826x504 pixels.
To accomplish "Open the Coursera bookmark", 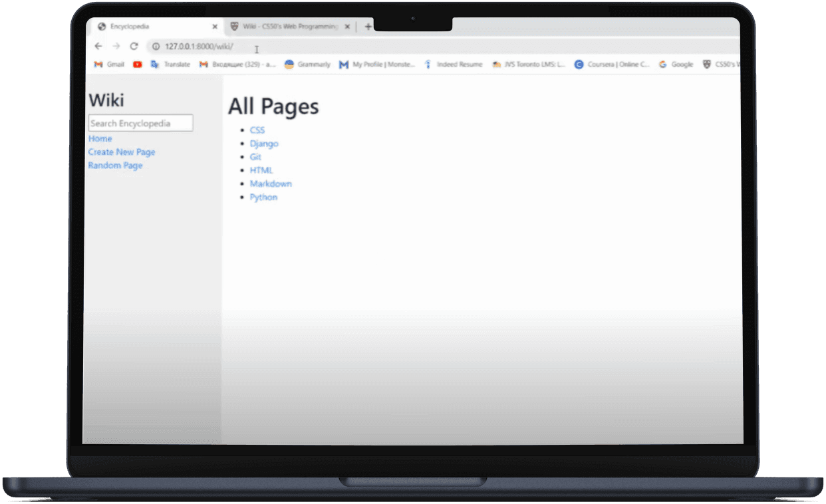I will tap(612, 64).
